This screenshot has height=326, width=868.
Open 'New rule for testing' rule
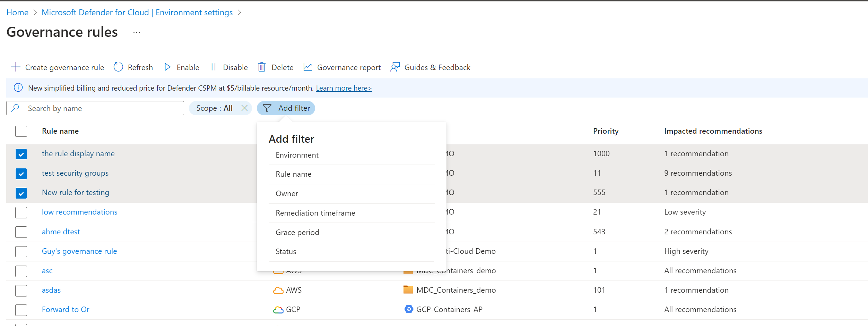(x=76, y=192)
